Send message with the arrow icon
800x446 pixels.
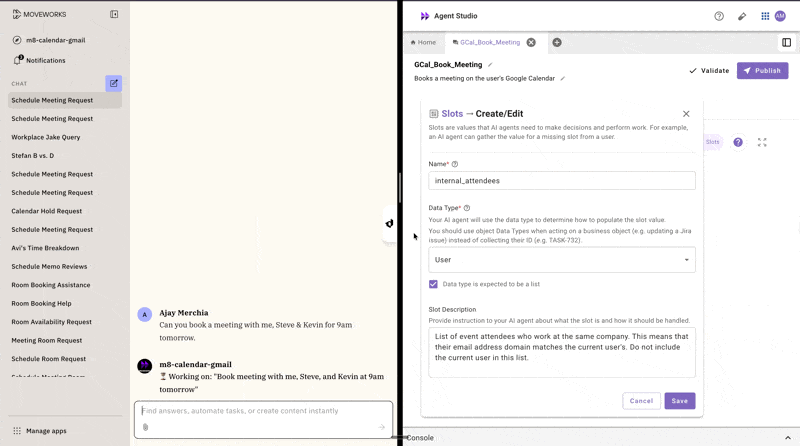[x=381, y=427]
